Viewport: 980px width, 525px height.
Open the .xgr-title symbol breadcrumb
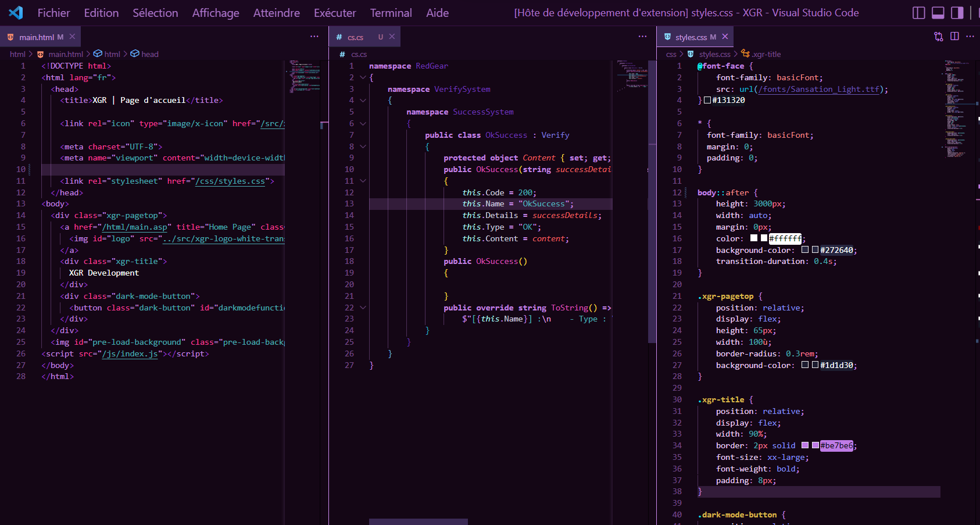point(767,54)
